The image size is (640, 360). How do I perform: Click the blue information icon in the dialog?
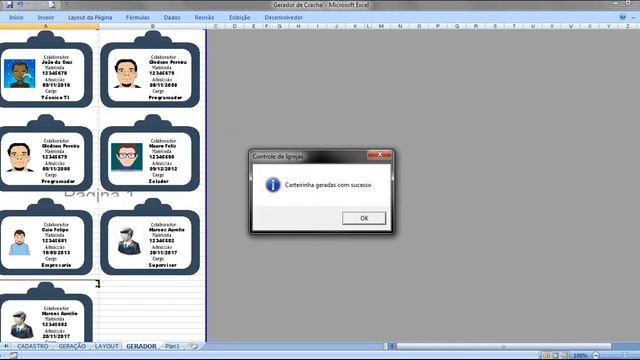pos(273,184)
